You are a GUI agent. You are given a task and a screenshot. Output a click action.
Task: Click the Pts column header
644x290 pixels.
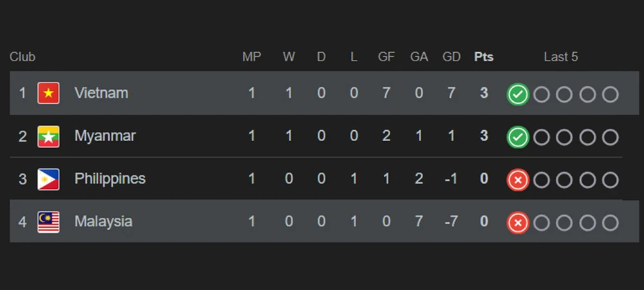484,57
